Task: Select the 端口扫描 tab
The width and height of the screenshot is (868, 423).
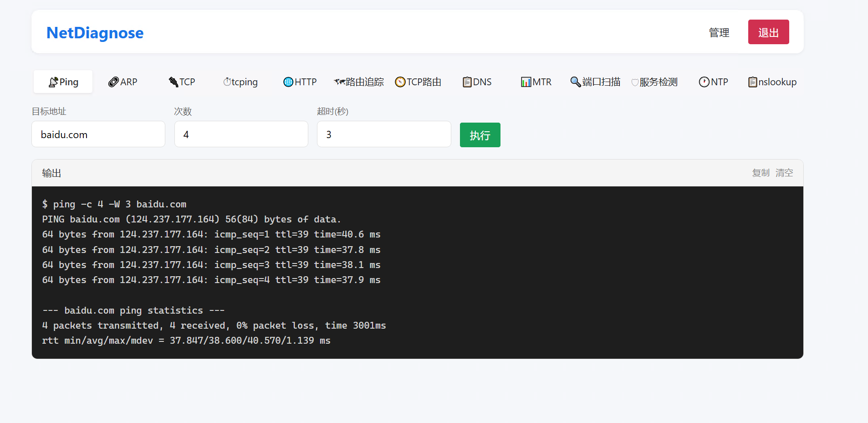Action: (595, 82)
